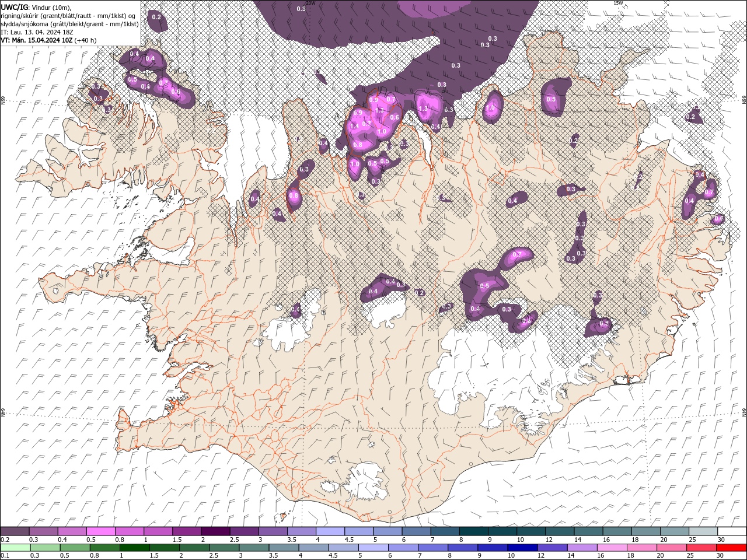747x560 pixels.
Task: Select the 0.3 mauve swatch in upper legend row
Action: tap(44, 531)
